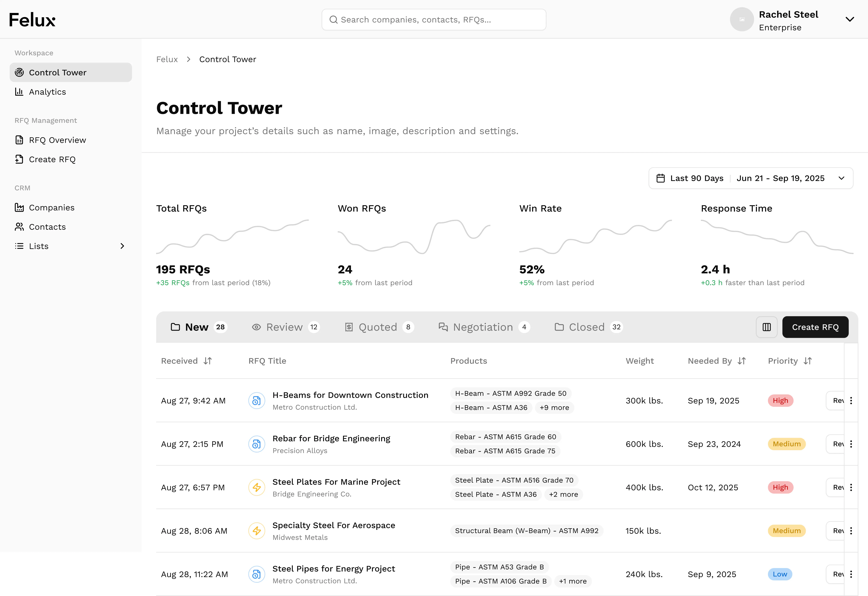Expand the Lists submenu arrow
Image resolution: width=868 pixels, height=596 pixels.
pyautogui.click(x=122, y=246)
